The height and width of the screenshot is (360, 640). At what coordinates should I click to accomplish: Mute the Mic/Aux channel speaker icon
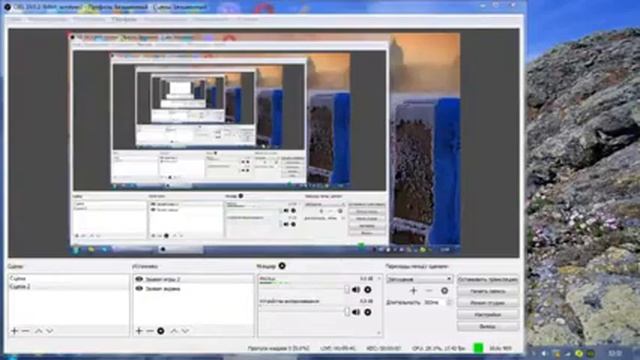pyautogui.click(x=356, y=290)
